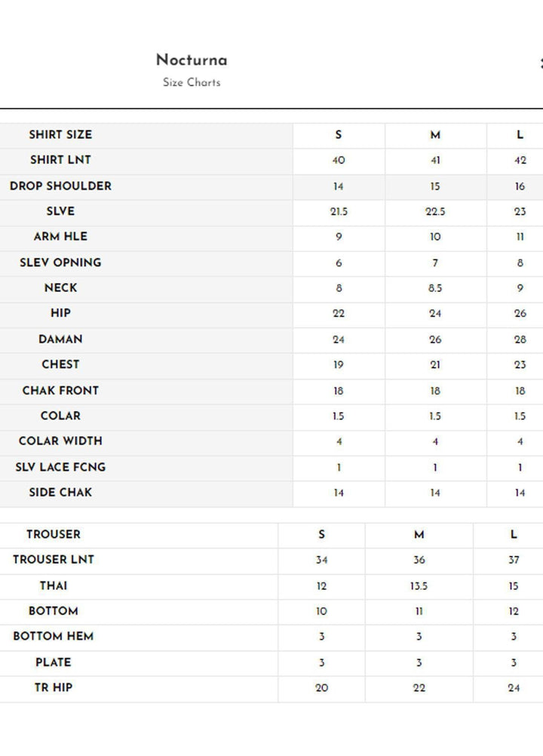Click the TR HIP value 22 for medium
543x756 pixels.
419,688
